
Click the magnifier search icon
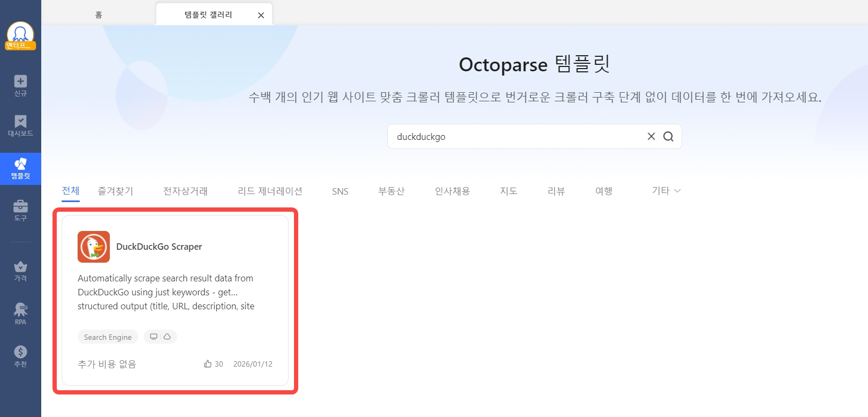click(x=668, y=137)
